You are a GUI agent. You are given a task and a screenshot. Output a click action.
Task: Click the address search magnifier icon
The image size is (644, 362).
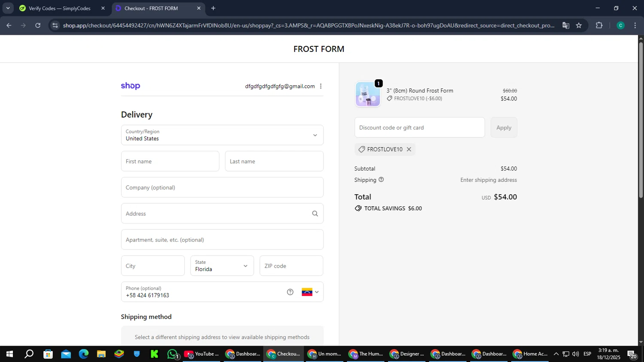pos(315,214)
